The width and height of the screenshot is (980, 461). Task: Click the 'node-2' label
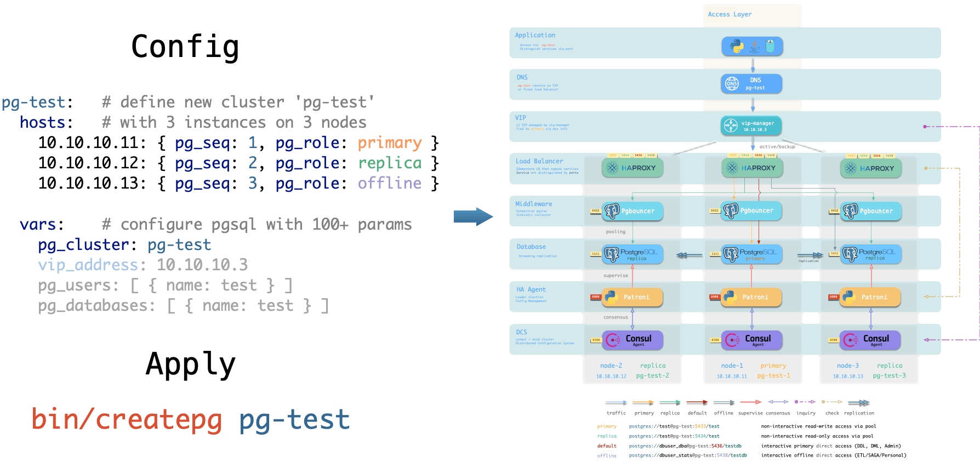pyautogui.click(x=611, y=366)
